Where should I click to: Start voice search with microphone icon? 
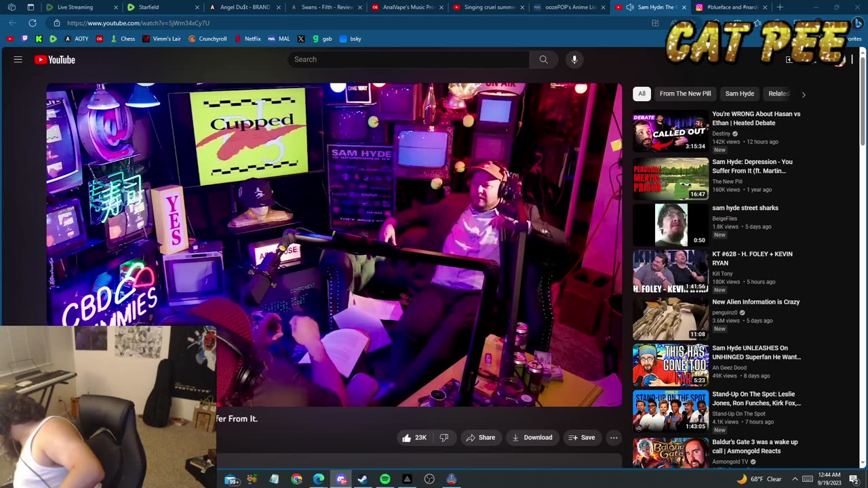[x=574, y=60]
